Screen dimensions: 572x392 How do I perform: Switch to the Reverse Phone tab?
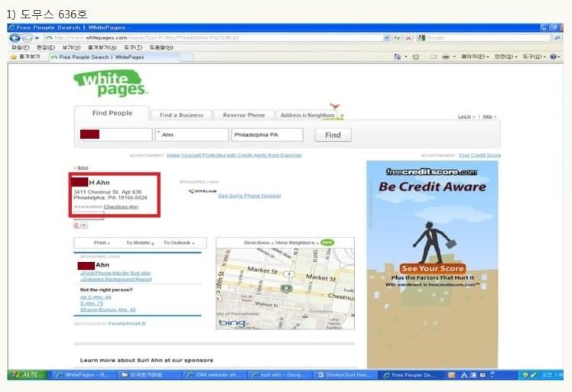[x=244, y=115]
